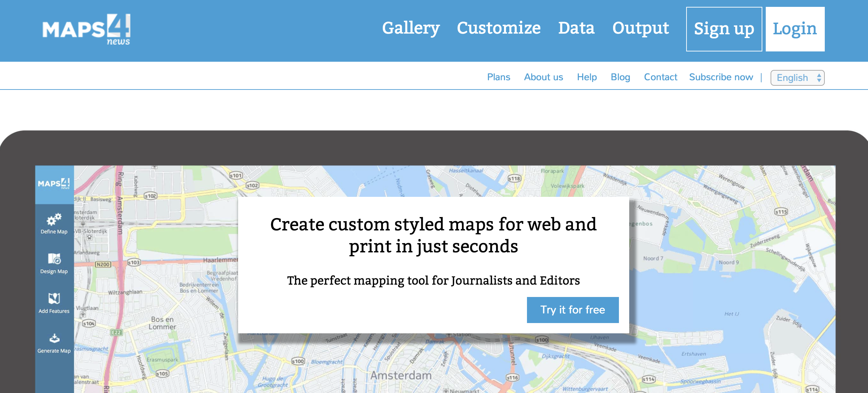Click the Login button
The width and height of the screenshot is (868, 393).
pos(795,29)
